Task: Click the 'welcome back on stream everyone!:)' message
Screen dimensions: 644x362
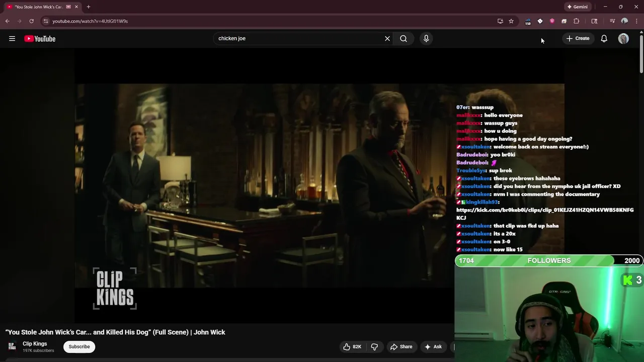Action: coord(541,147)
